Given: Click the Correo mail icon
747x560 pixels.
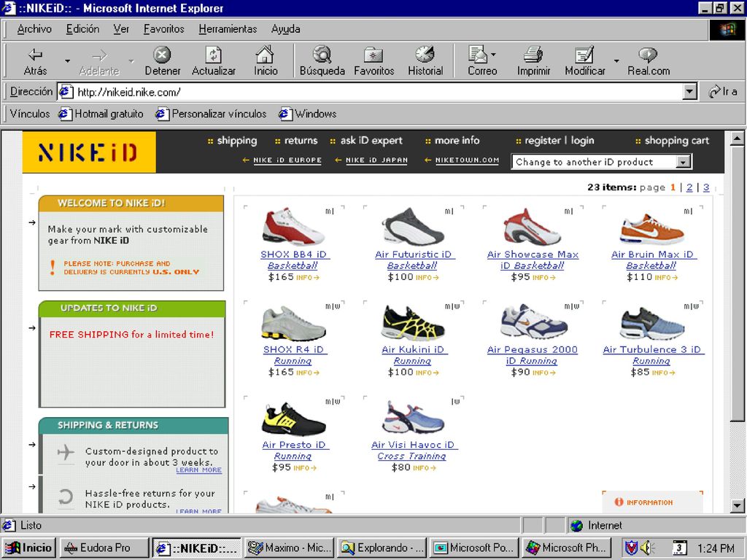Looking at the screenshot, I should pyautogui.click(x=477, y=55).
